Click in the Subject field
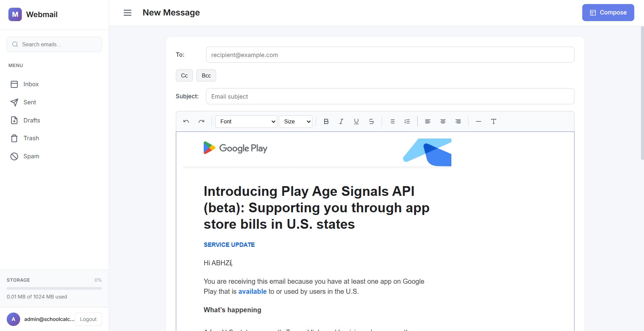The image size is (644, 331). pyautogui.click(x=390, y=96)
